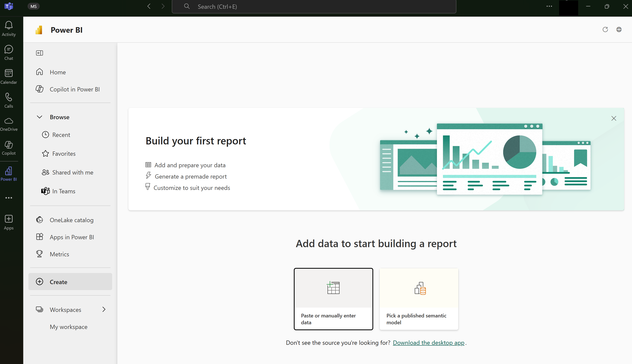Choose the Paste or manually enter data card

[333, 299]
